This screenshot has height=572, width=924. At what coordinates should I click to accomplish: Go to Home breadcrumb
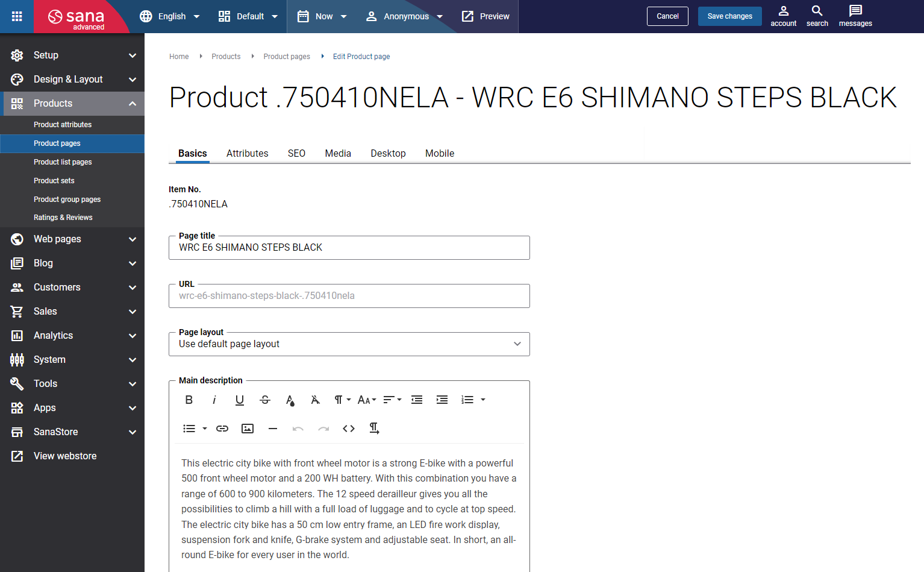(x=179, y=57)
